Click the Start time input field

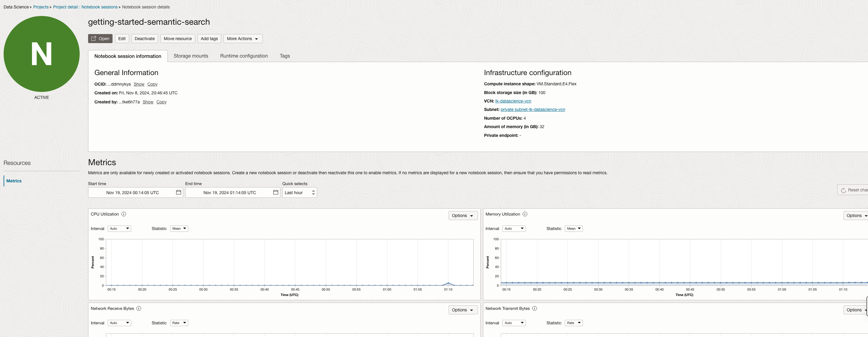(x=132, y=193)
